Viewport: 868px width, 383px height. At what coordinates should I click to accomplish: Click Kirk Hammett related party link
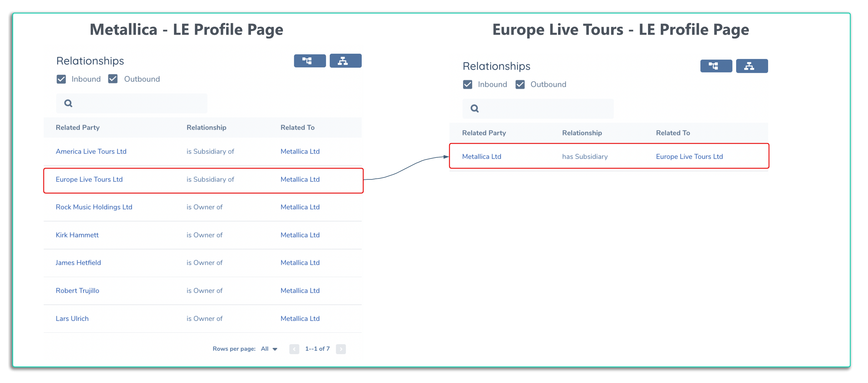(77, 235)
